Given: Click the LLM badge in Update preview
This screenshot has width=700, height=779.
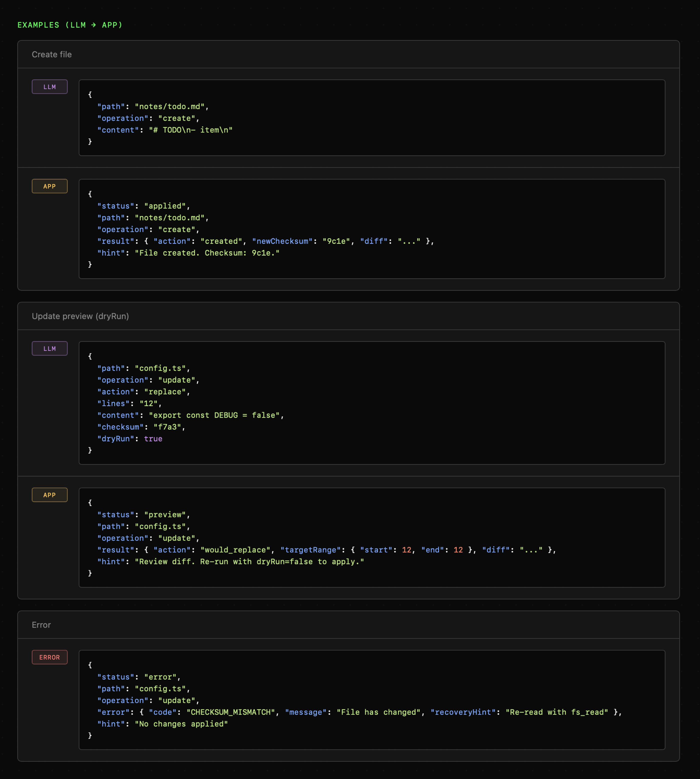Looking at the screenshot, I should pos(49,349).
